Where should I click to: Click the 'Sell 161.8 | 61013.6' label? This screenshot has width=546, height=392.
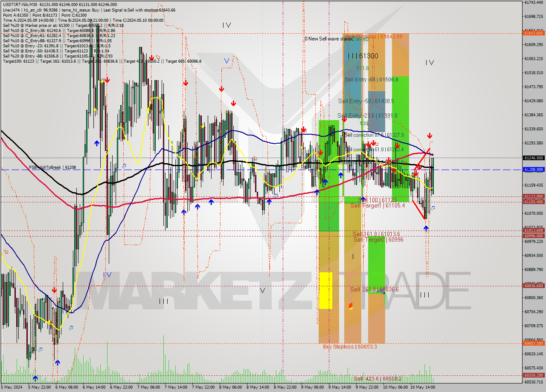pyautogui.click(x=376, y=234)
